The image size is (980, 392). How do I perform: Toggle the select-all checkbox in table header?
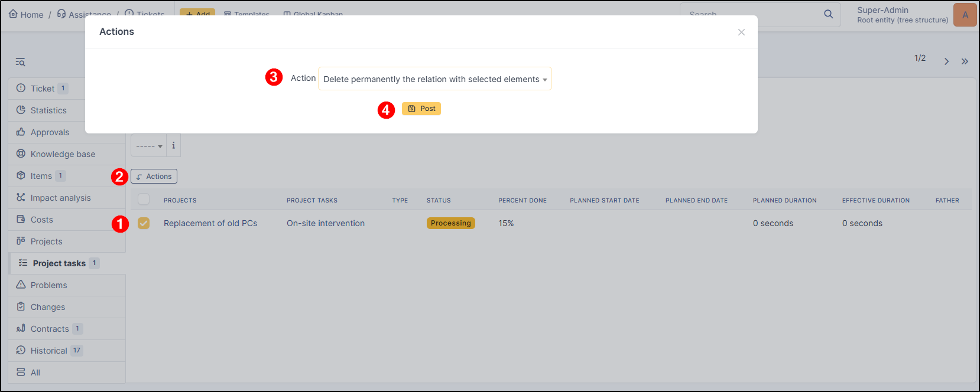point(144,200)
